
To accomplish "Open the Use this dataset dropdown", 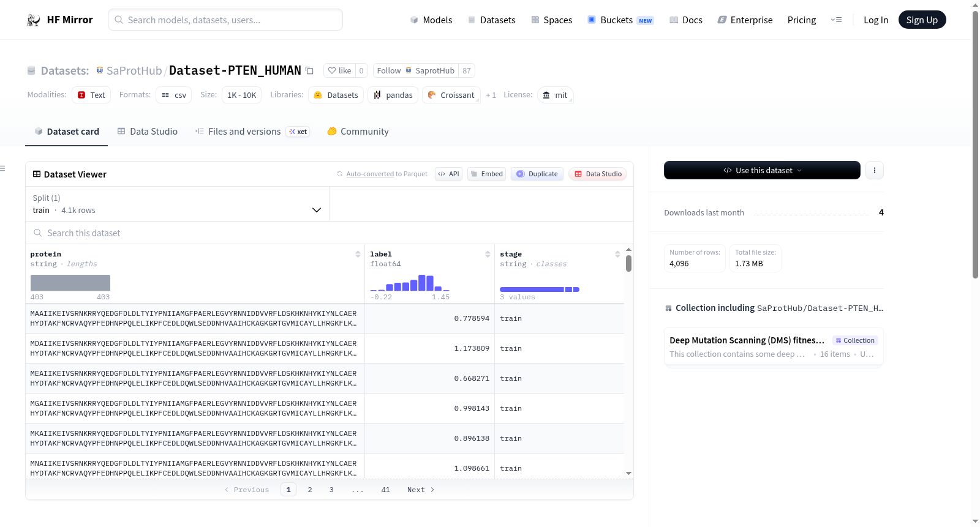I will (x=762, y=170).
